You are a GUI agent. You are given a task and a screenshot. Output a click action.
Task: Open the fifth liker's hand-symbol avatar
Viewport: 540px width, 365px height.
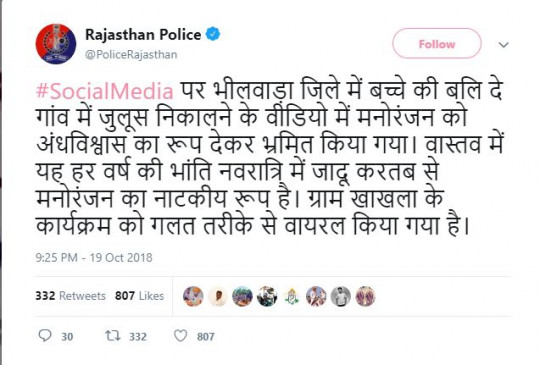coord(292,296)
